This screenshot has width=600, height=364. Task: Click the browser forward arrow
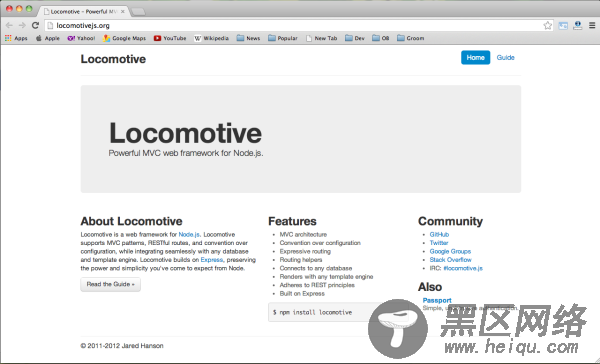pos(22,25)
